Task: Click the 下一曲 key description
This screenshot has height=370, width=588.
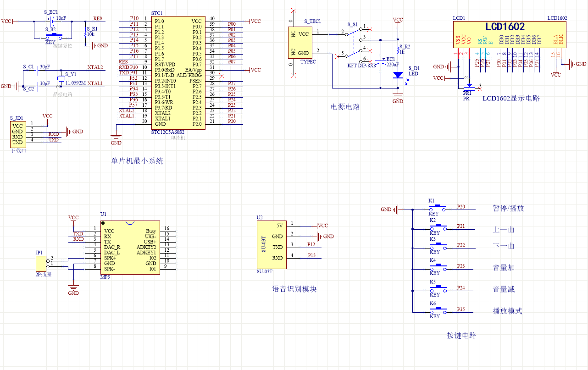Action: (x=504, y=246)
